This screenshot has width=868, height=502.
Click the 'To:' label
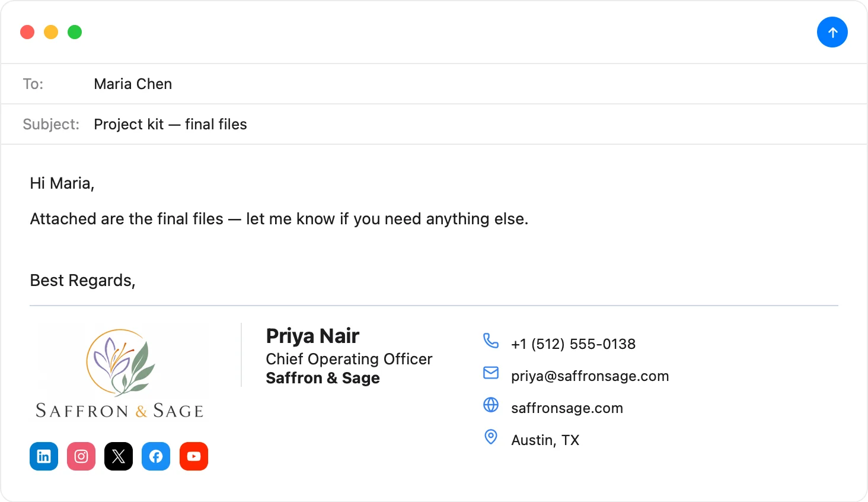click(x=33, y=84)
